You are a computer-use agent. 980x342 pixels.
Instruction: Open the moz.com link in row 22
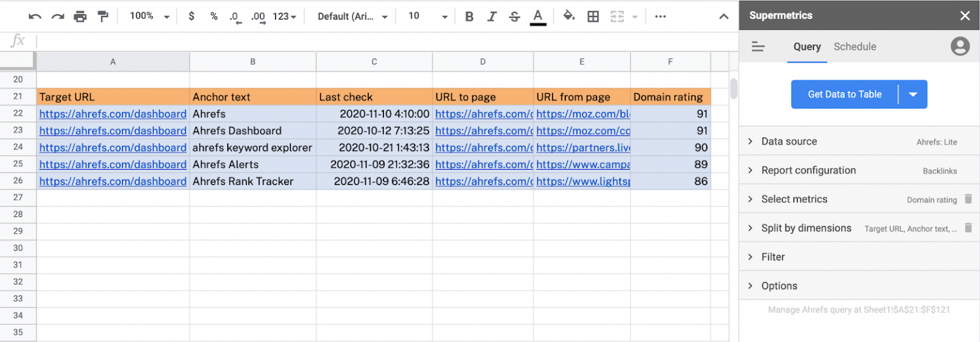(x=583, y=114)
